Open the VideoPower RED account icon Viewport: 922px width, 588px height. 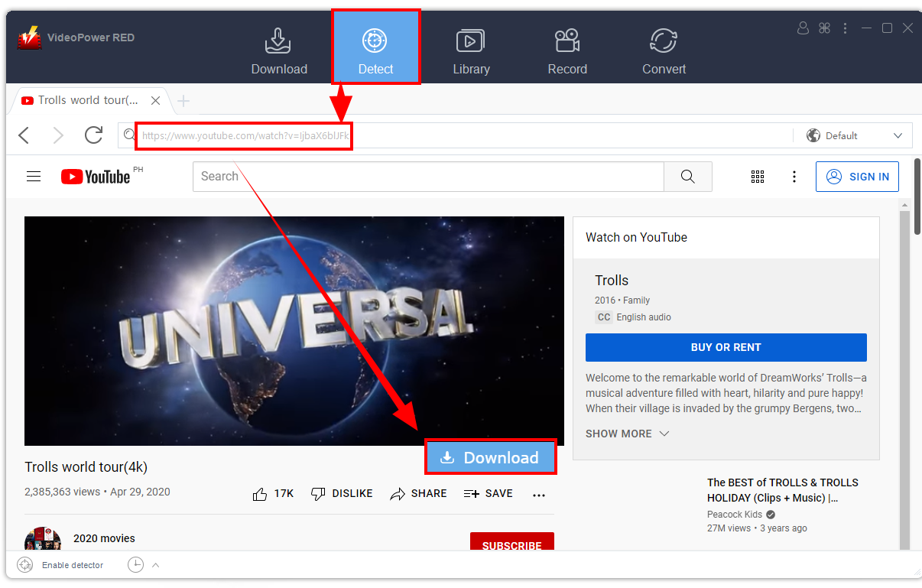coord(803,28)
